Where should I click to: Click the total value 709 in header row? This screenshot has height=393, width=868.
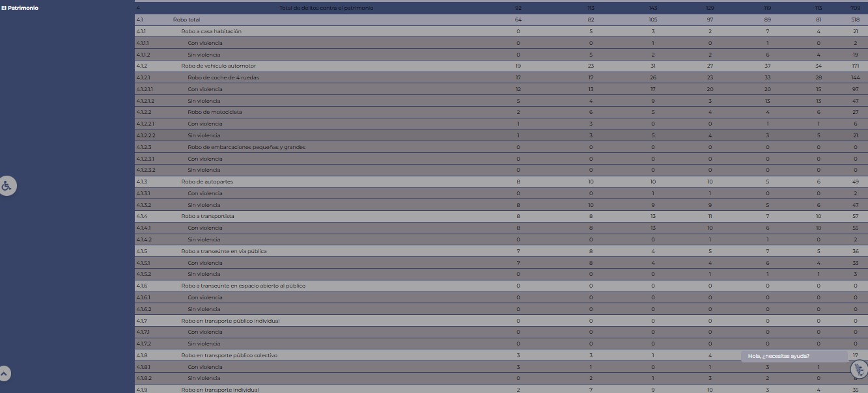point(855,8)
